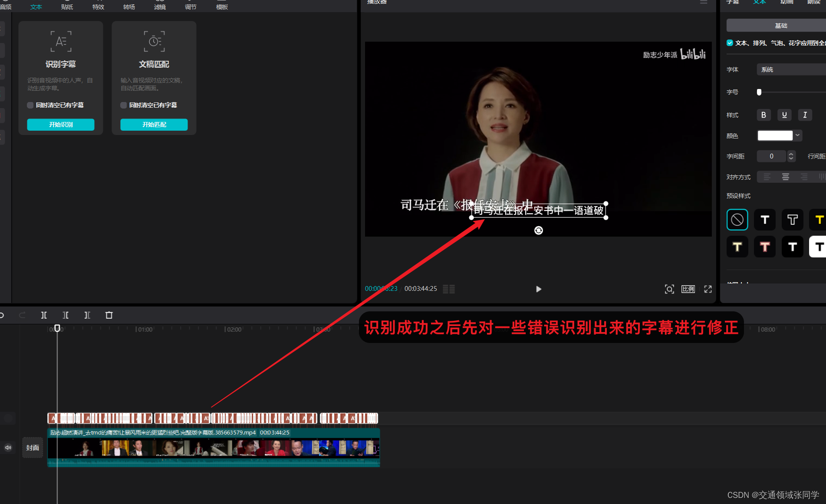The height and width of the screenshot is (504, 826).
Task: Click the rotate handle below subtitle box
Action: point(539,231)
